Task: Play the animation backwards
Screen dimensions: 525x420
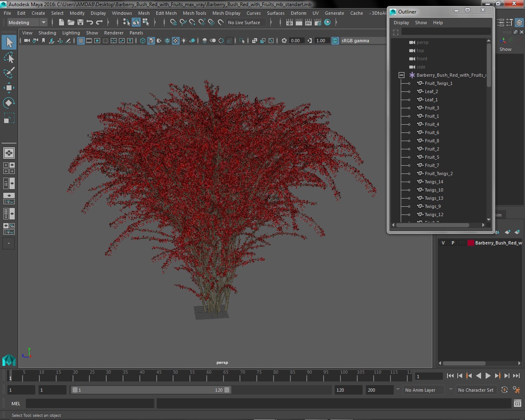Action: coord(478,376)
